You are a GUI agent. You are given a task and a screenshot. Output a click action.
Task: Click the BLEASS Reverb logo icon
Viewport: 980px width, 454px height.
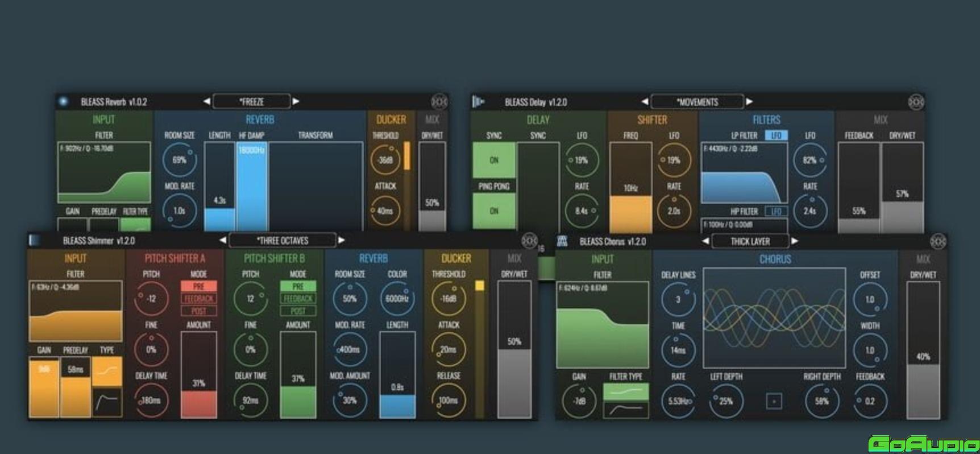[63, 101]
